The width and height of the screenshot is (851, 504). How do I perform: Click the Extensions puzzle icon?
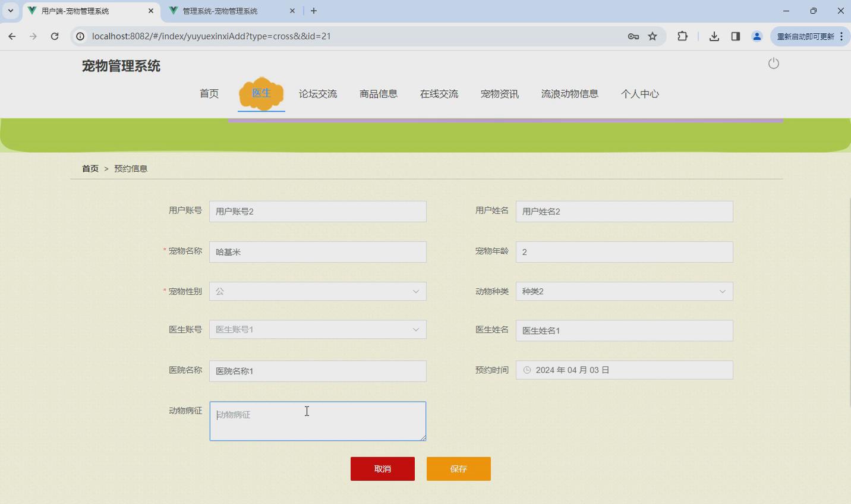coord(682,36)
